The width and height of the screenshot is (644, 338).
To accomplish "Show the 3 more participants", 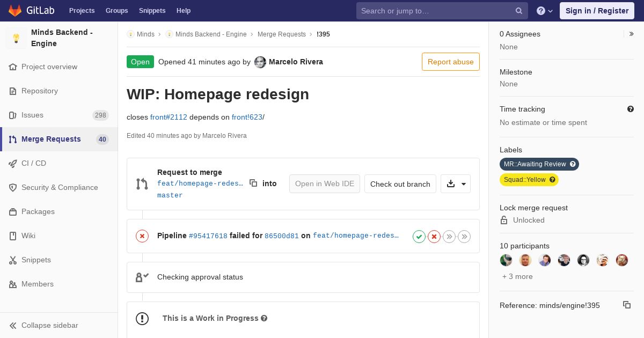I will 517,276.
